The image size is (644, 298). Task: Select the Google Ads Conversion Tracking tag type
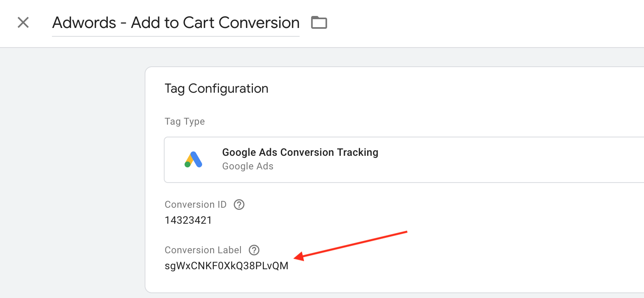(404, 160)
